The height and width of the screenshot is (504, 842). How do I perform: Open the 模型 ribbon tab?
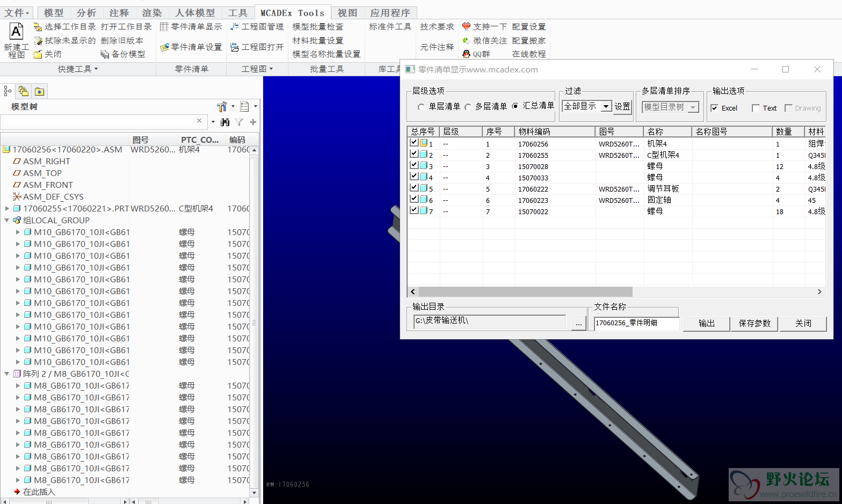pyautogui.click(x=54, y=12)
